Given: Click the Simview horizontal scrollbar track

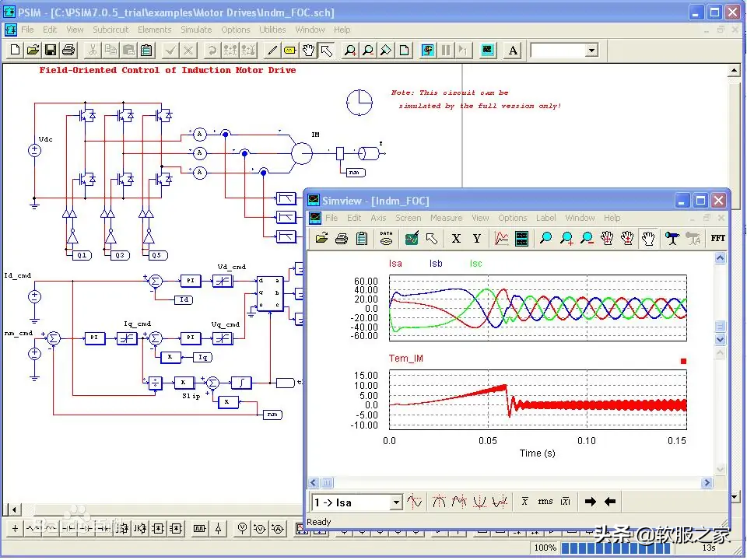Looking at the screenshot, I should [514, 483].
